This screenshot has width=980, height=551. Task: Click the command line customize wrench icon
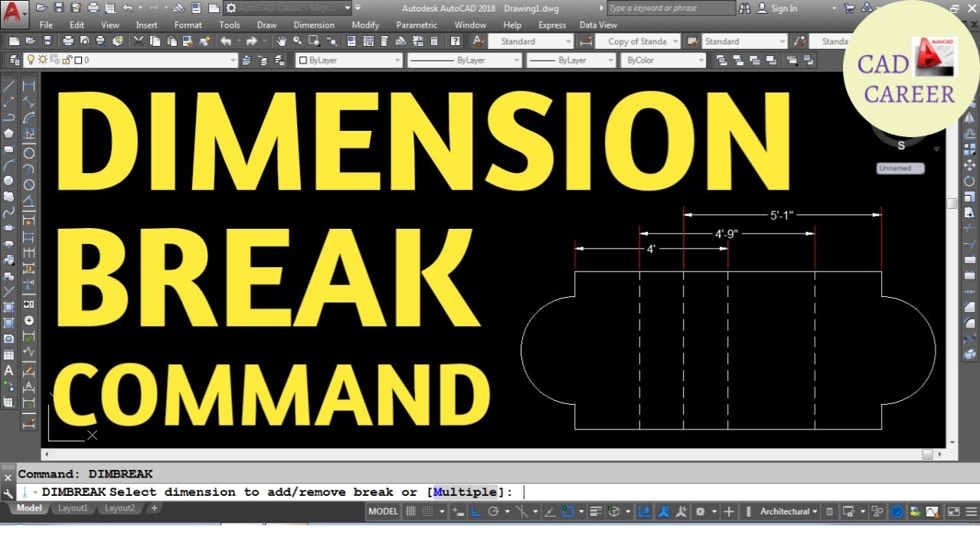pyautogui.click(x=8, y=494)
